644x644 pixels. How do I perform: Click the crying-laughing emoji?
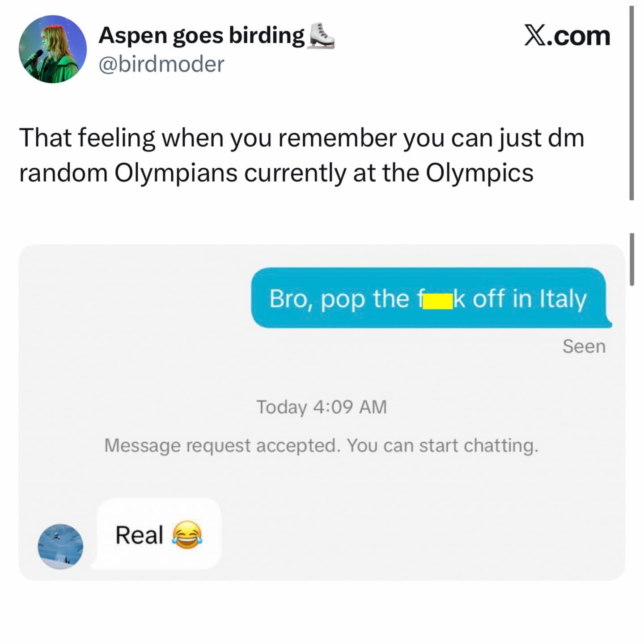click(187, 534)
